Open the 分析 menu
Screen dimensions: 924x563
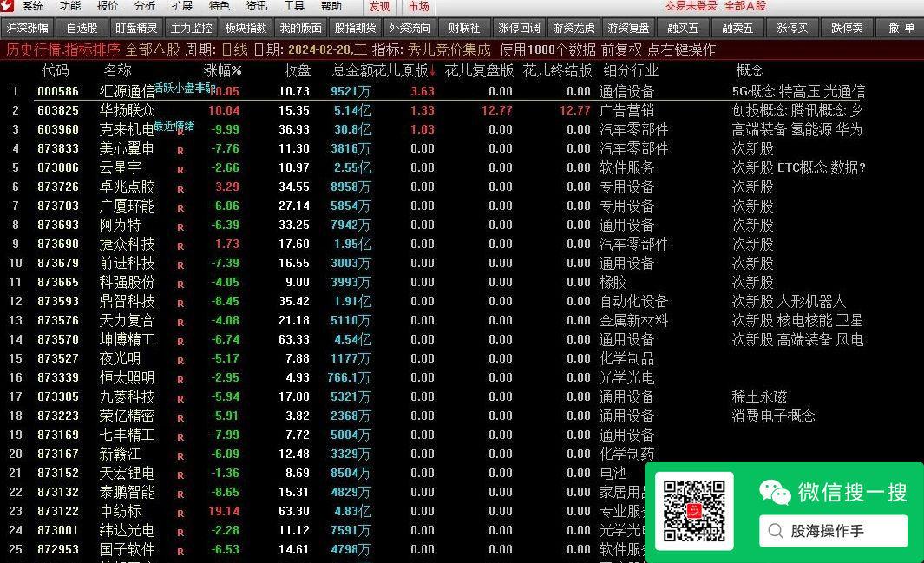[x=144, y=6]
